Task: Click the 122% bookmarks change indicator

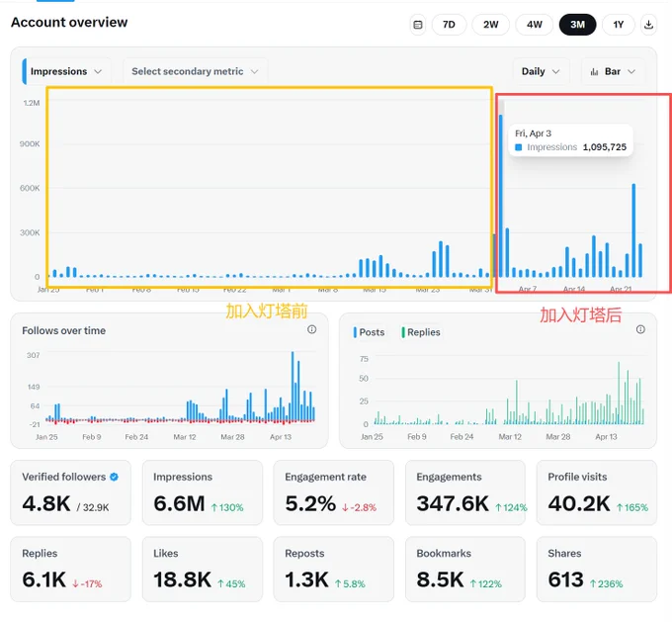Action: 485,583
